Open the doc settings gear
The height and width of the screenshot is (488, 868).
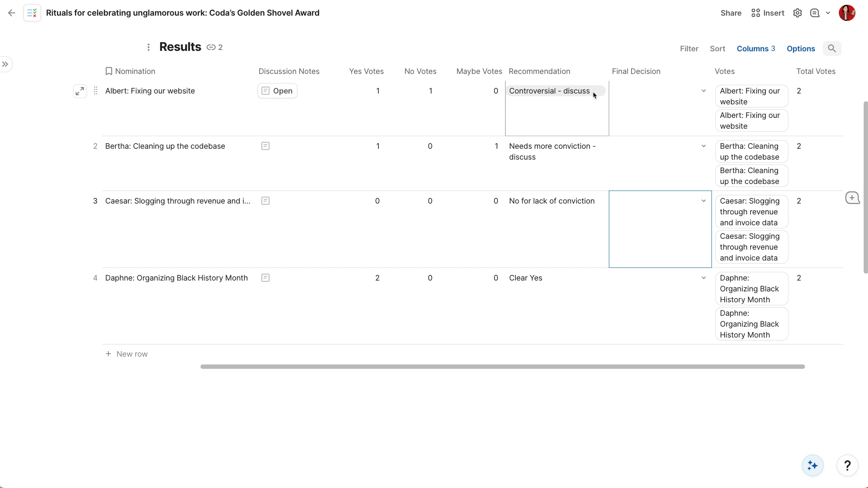coord(797,13)
